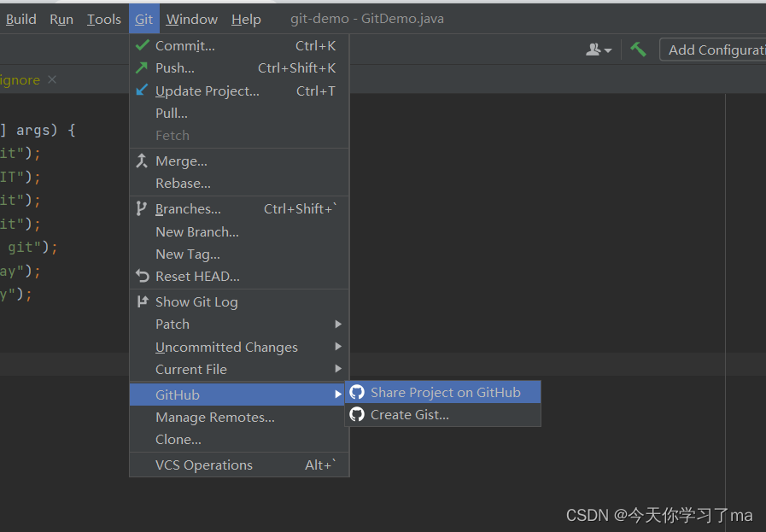Select Push... menu entry

[x=239, y=68]
